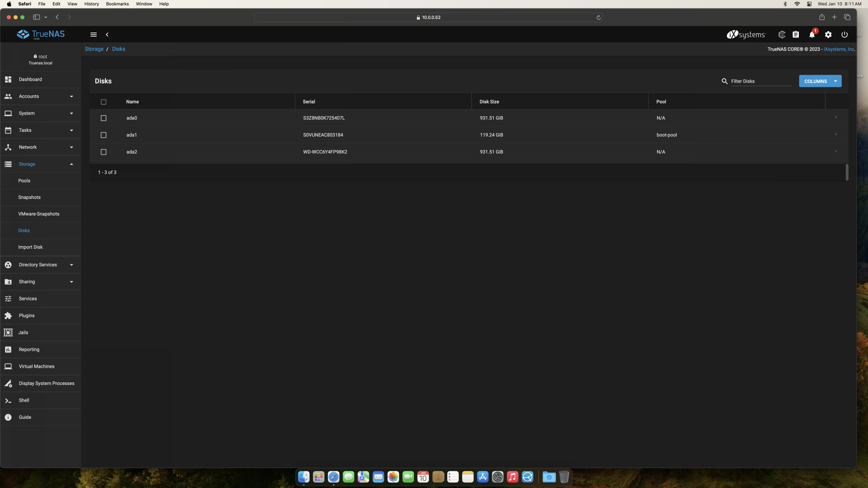Open the alerts bell icon
Screen dimensions: 868x488
[812, 34]
